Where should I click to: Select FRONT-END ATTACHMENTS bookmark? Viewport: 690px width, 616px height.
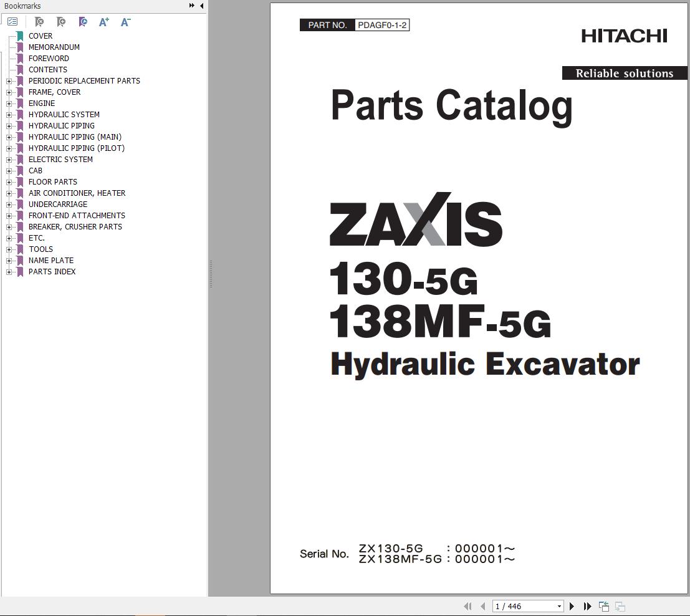tap(77, 216)
